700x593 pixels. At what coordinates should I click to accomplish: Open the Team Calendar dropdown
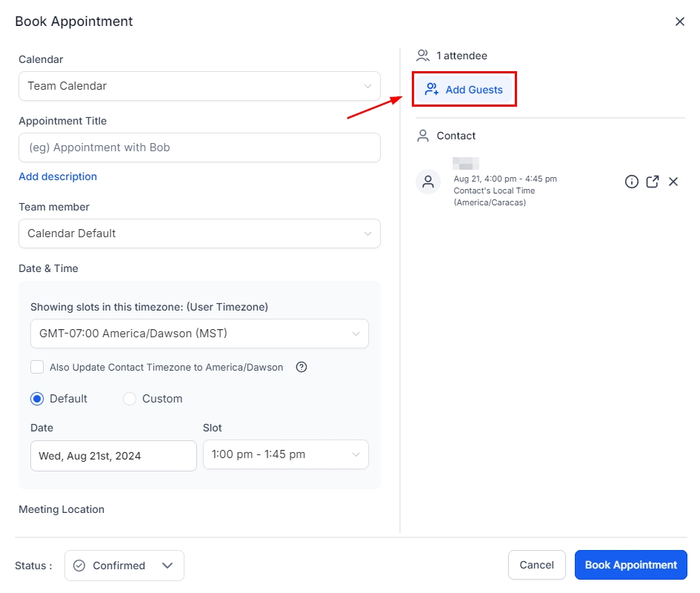(199, 86)
